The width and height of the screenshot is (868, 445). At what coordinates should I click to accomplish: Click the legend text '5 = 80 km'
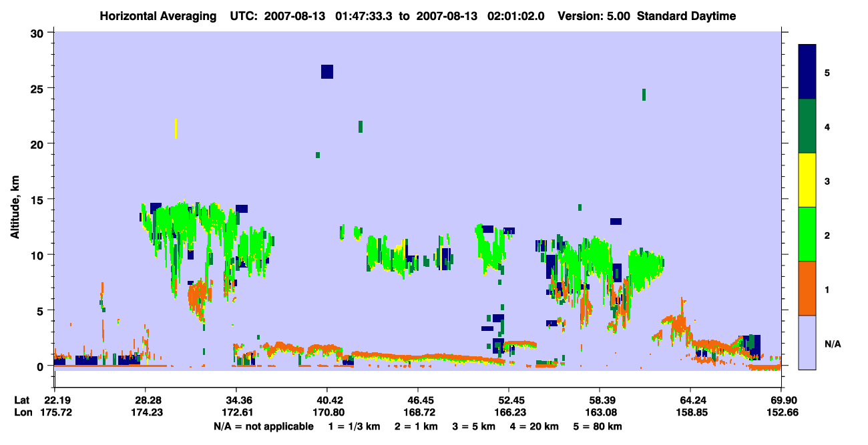[x=598, y=426]
